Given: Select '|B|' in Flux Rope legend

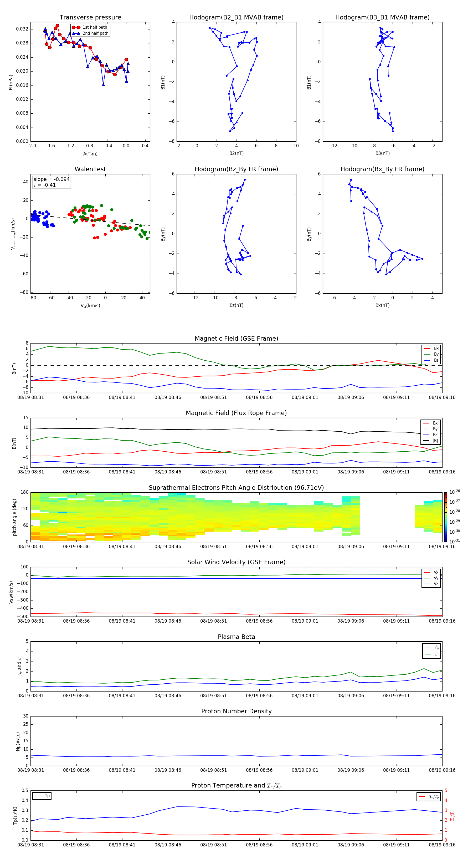Looking at the screenshot, I should click(431, 441).
